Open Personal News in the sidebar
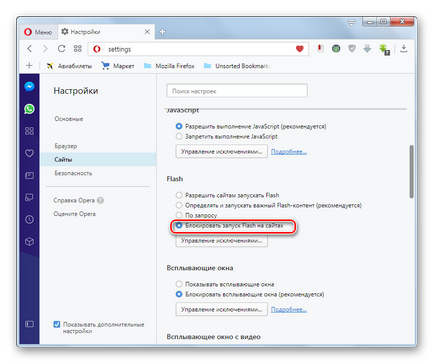This screenshot has height=364, width=434. click(x=29, y=175)
